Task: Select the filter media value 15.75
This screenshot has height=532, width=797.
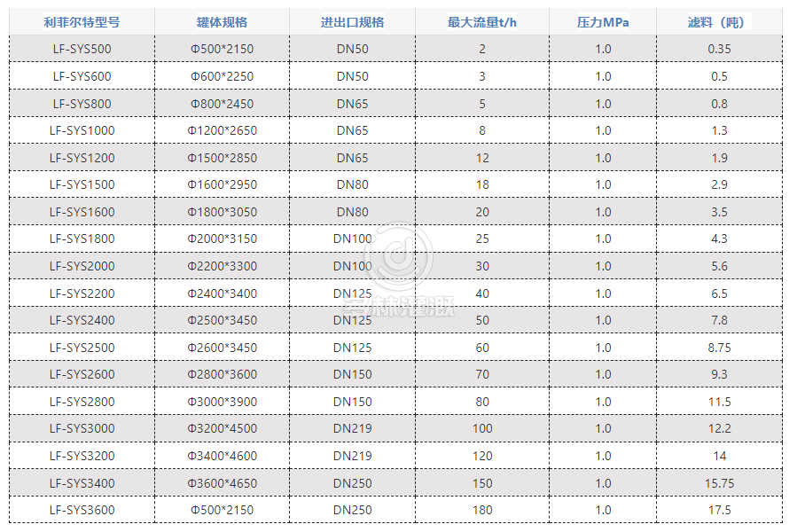Action: pos(719,483)
